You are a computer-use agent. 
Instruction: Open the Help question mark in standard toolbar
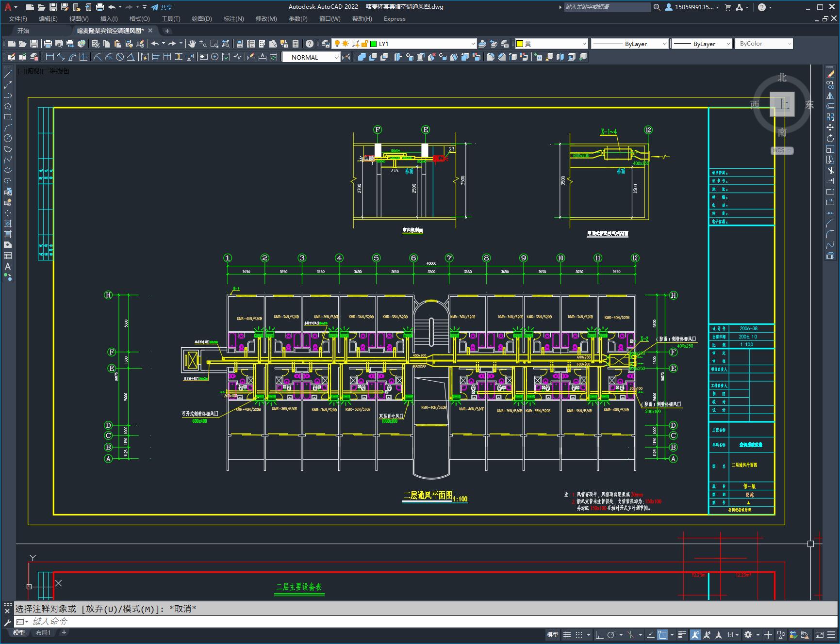[x=310, y=44]
